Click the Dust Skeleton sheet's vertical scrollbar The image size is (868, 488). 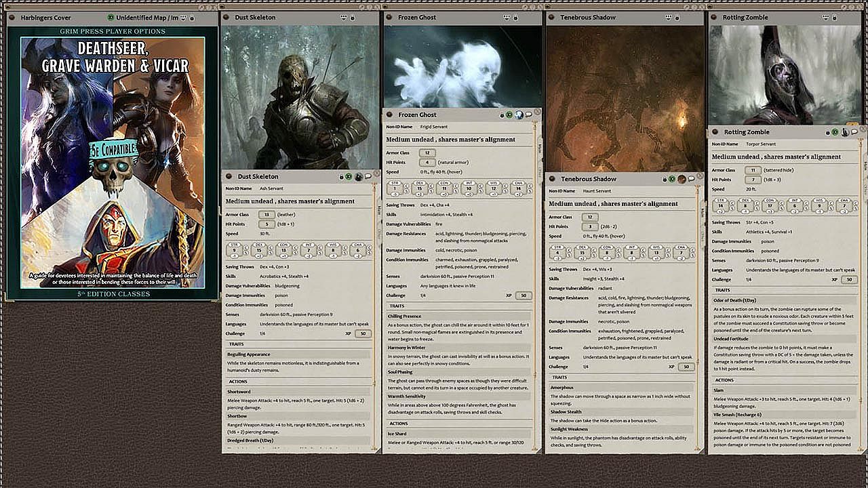click(x=374, y=318)
